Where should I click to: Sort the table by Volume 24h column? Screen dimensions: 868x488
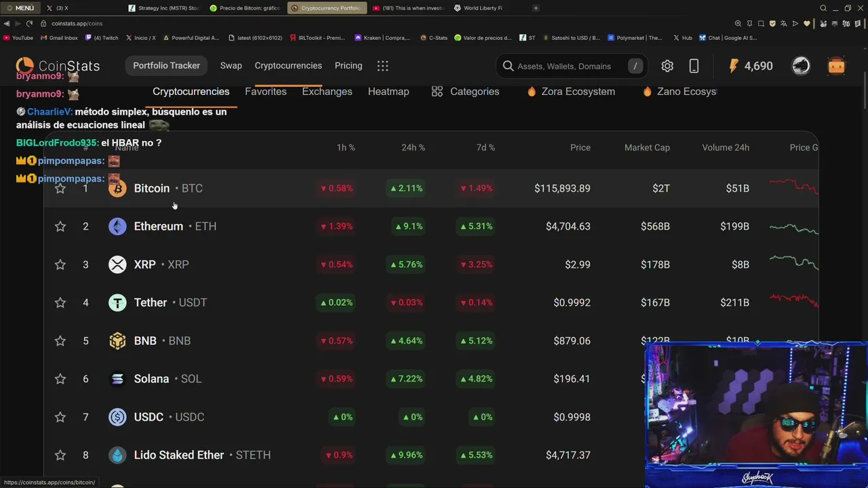click(726, 147)
